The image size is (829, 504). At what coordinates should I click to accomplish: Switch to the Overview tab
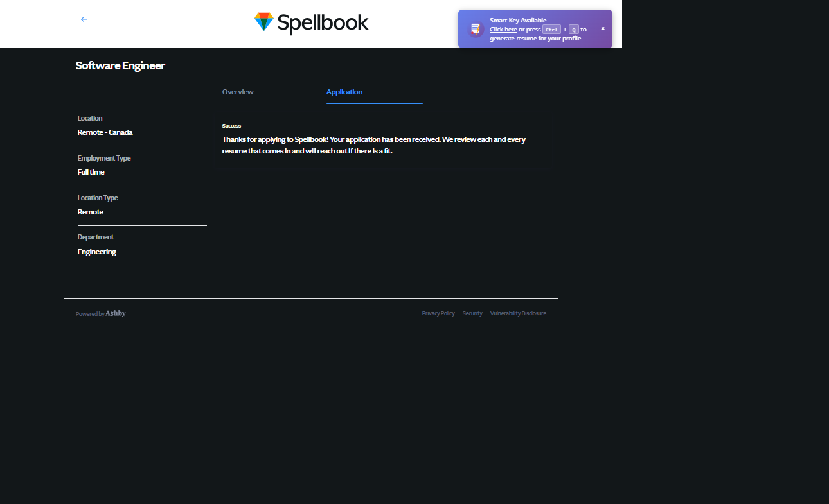tap(238, 92)
